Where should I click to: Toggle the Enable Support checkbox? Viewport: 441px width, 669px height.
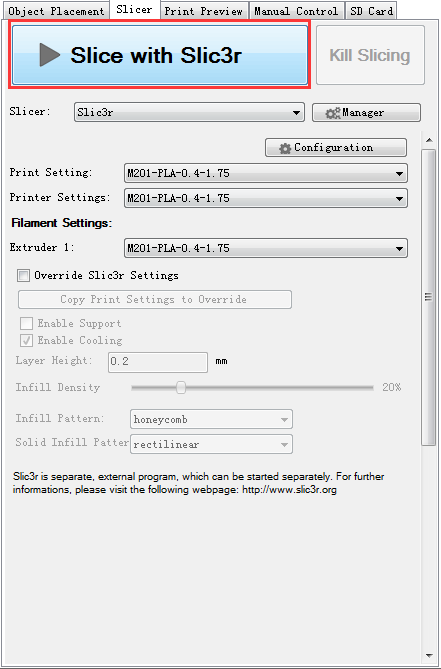[26, 323]
